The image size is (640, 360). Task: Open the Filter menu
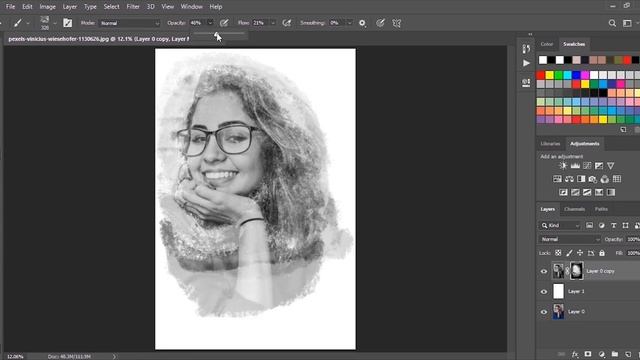[x=133, y=7]
